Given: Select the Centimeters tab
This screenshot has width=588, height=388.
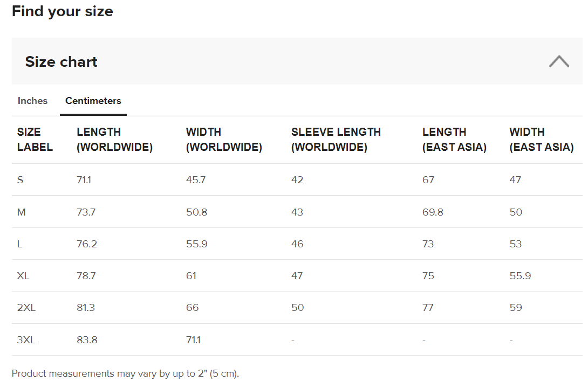Looking at the screenshot, I should tap(93, 101).
